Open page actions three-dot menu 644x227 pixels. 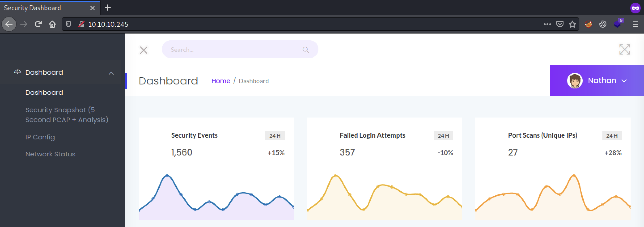[x=547, y=24]
